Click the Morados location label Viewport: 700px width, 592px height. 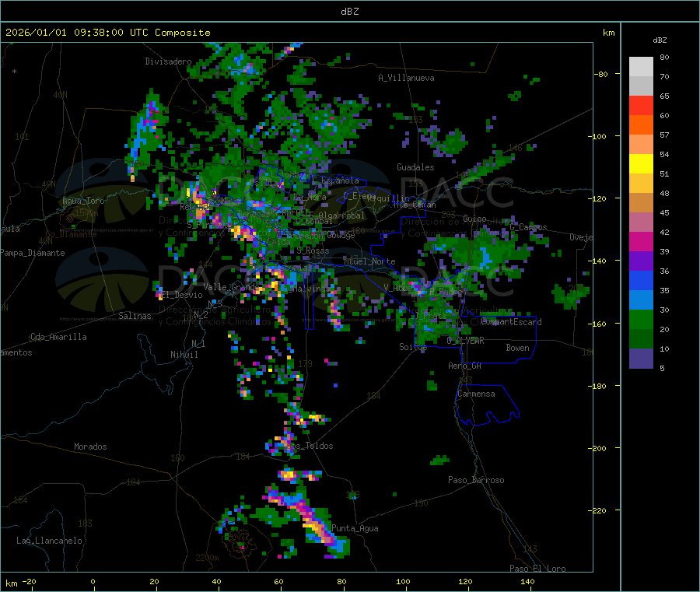[90, 447]
